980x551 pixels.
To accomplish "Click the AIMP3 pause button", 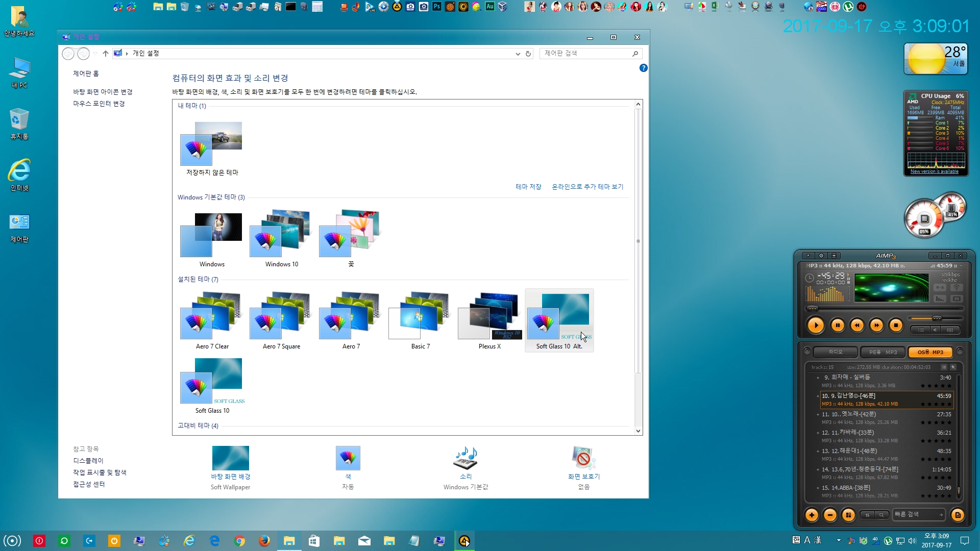I will click(836, 325).
